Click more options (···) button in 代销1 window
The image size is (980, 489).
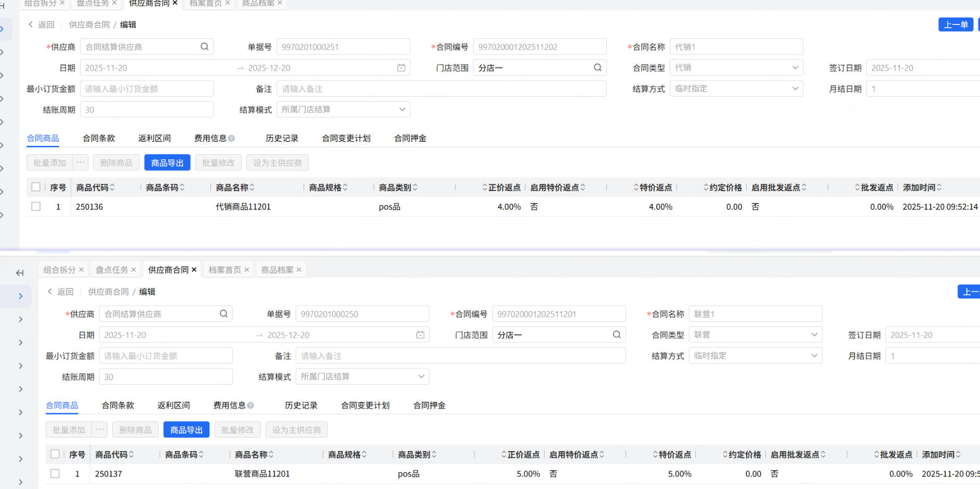[81, 162]
